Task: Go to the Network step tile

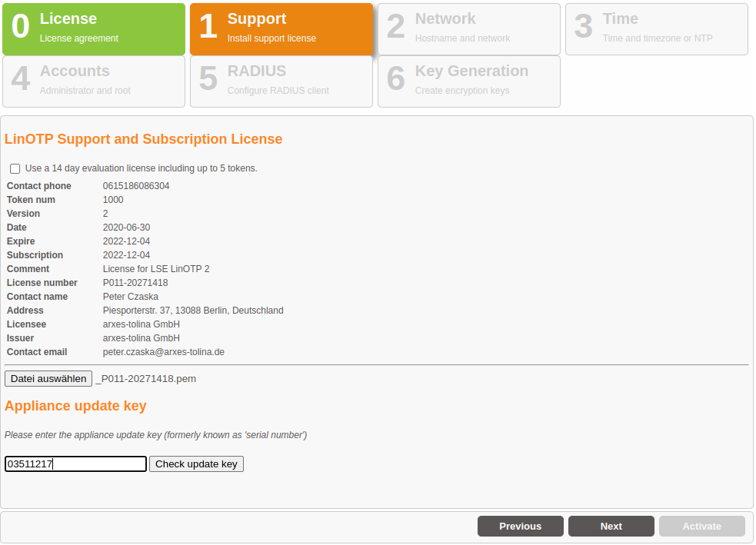Action: click(468, 29)
